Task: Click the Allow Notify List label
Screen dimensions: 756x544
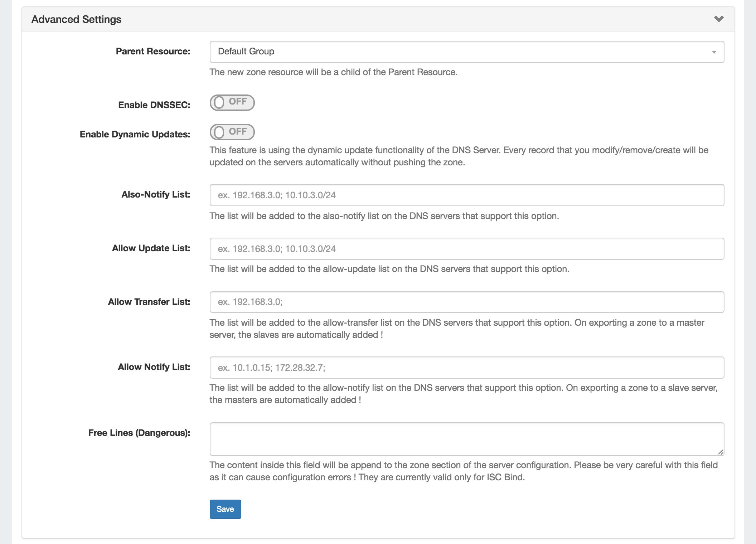Action: [154, 367]
